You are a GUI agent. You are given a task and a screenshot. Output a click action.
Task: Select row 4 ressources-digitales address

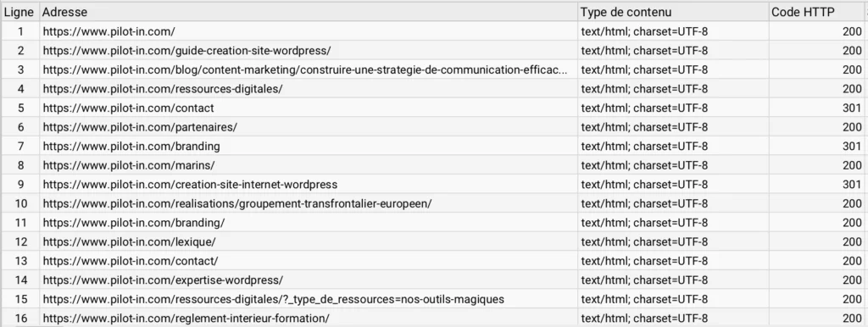163,89
